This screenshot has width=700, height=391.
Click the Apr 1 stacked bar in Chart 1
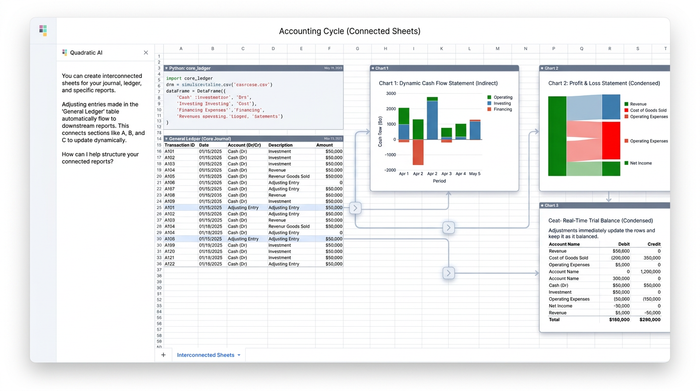pos(404,125)
